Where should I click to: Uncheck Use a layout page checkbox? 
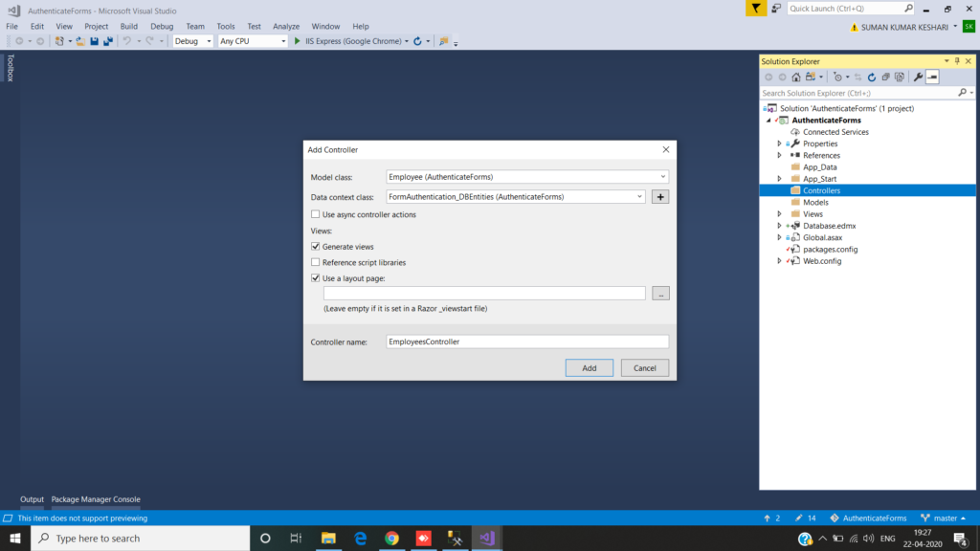[316, 278]
